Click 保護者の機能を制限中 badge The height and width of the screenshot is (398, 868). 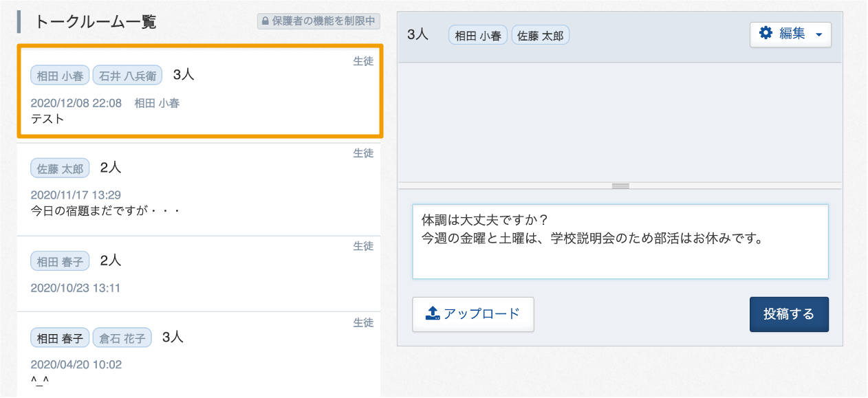tap(318, 21)
